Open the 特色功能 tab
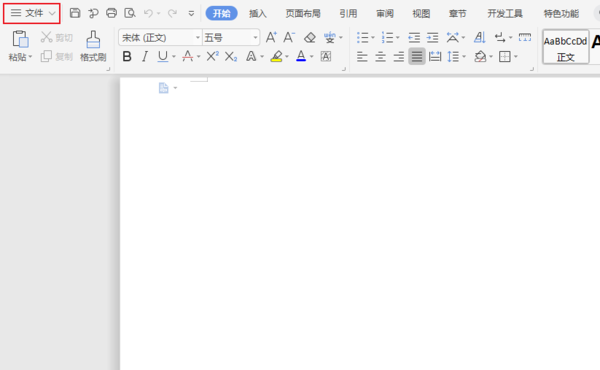 561,14
